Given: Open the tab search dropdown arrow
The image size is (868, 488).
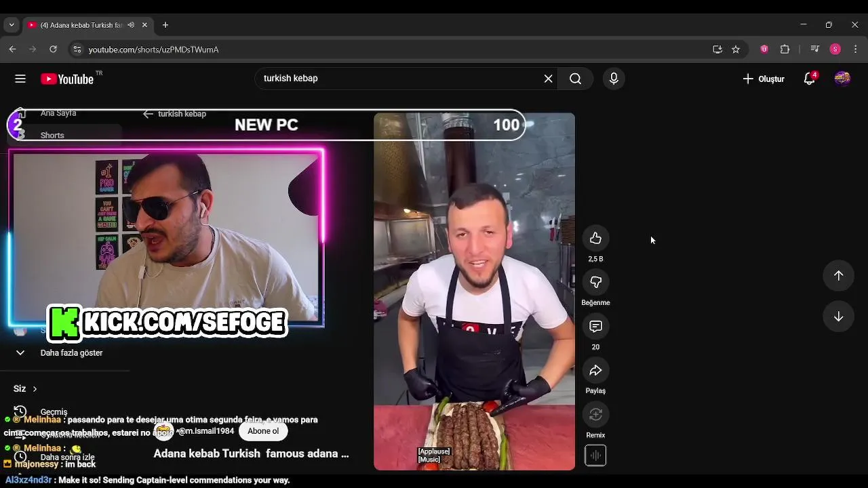Looking at the screenshot, I should pyautogui.click(x=12, y=25).
